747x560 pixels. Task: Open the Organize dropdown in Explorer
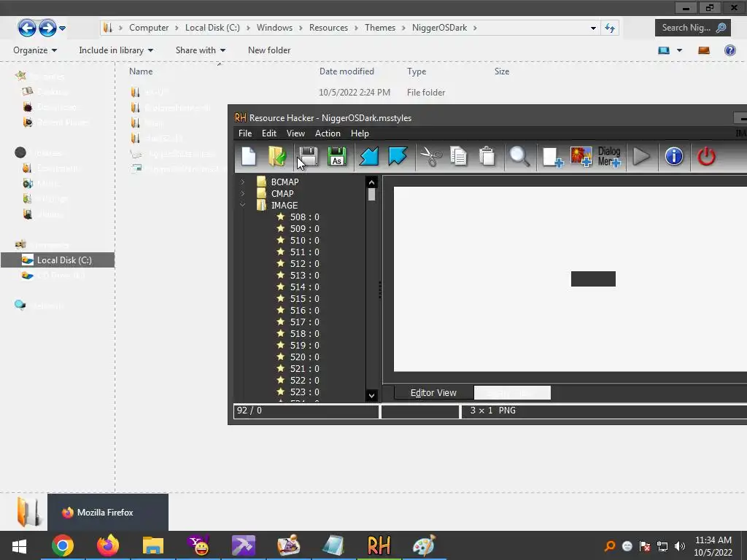[x=35, y=50]
